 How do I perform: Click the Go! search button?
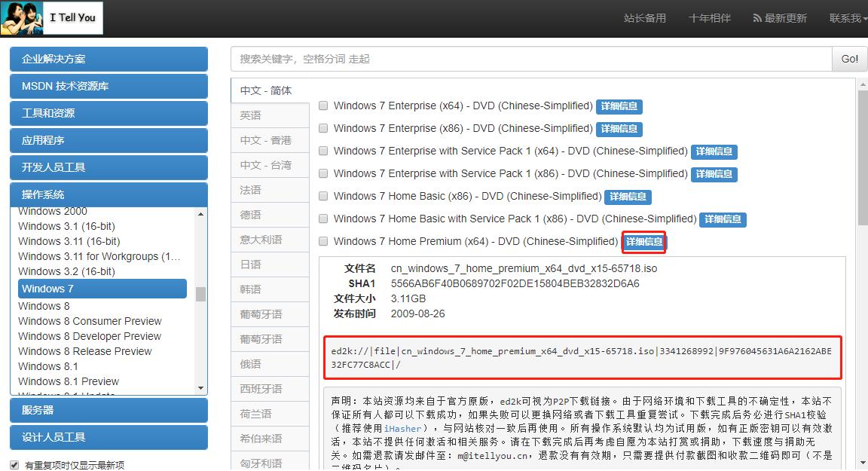point(849,59)
